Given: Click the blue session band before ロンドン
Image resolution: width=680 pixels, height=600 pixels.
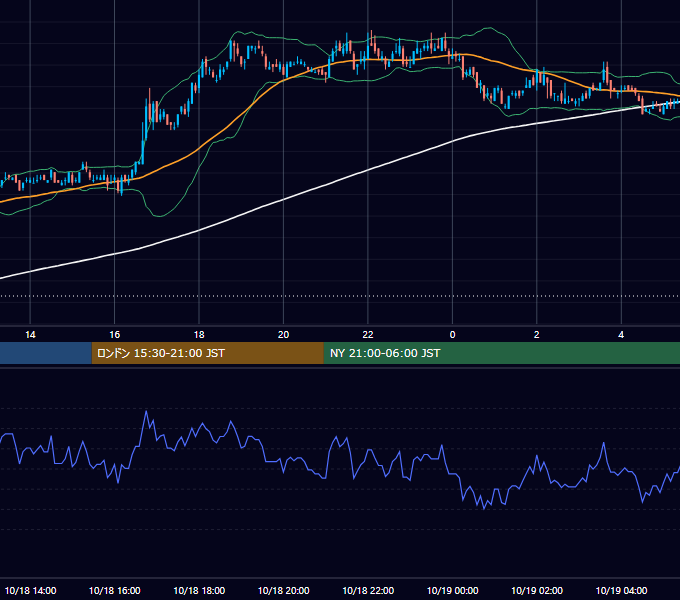Looking at the screenshot, I should (x=46, y=353).
